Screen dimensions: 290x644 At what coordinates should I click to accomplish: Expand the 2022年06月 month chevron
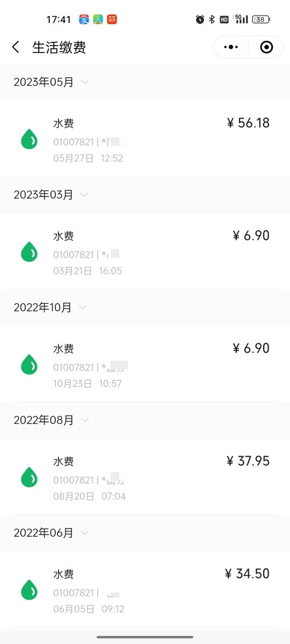coord(84,533)
